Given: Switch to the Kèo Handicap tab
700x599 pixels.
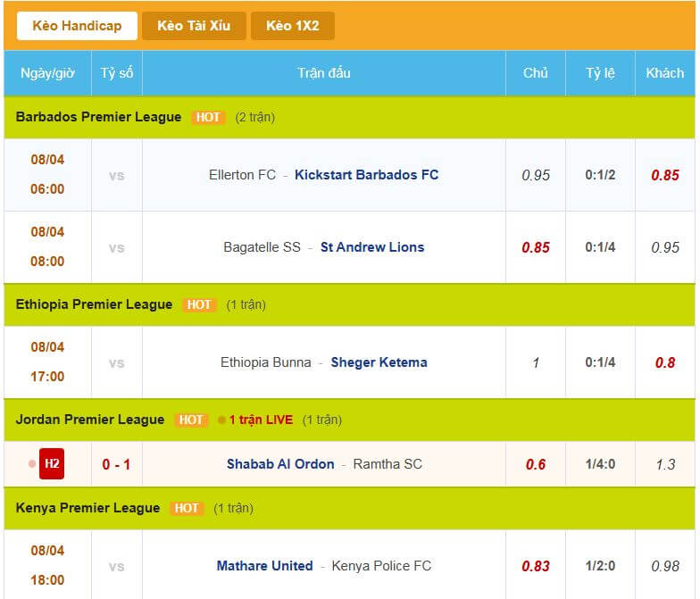Looking at the screenshot, I should tap(77, 26).
